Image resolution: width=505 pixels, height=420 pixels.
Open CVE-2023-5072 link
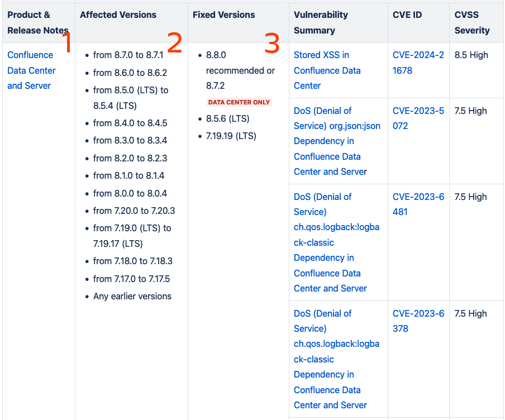[418, 118]
